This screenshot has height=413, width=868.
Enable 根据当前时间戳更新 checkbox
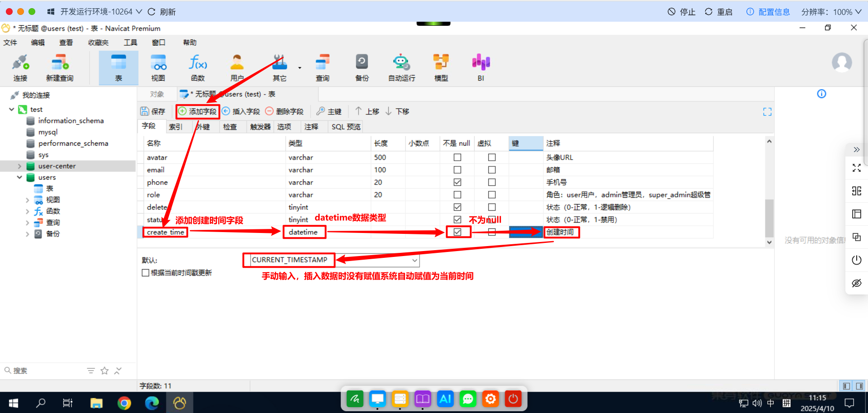[146, 273]
